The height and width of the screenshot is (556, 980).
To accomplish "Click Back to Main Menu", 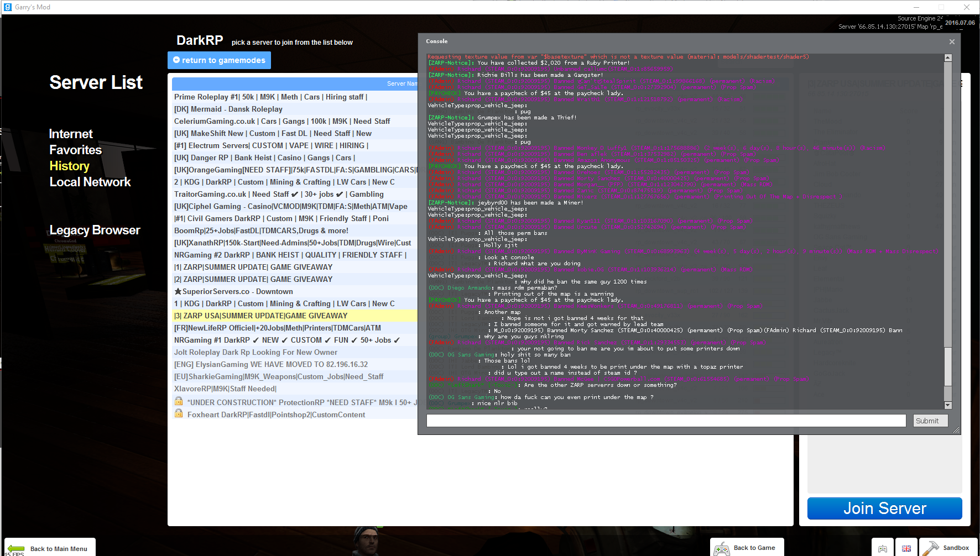I will tap(50, 548).
